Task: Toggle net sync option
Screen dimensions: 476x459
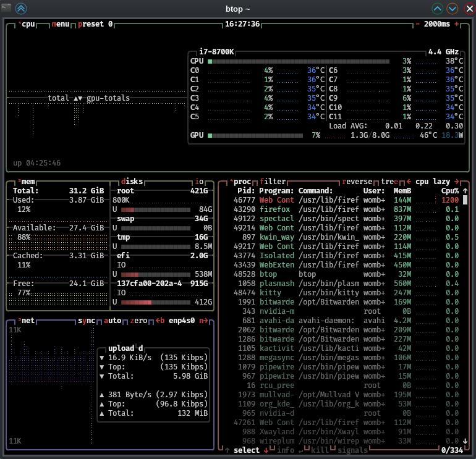Action: point(87,321)
